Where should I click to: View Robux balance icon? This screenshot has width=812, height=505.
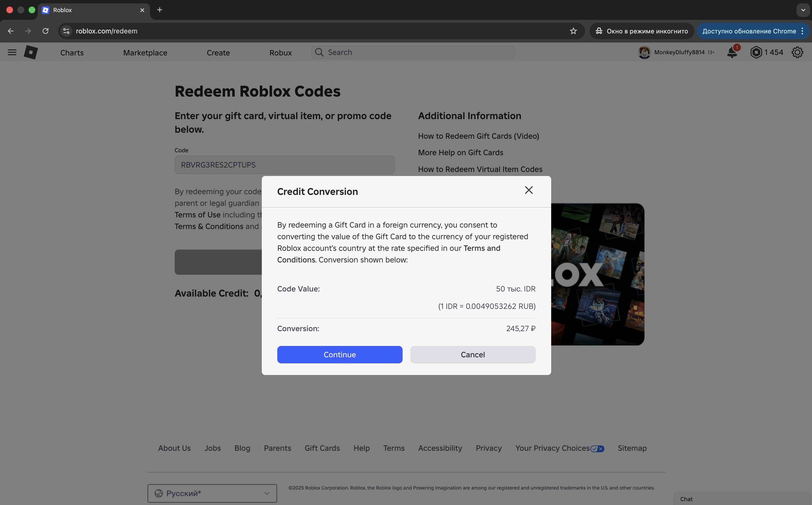[x=756, y=53]
